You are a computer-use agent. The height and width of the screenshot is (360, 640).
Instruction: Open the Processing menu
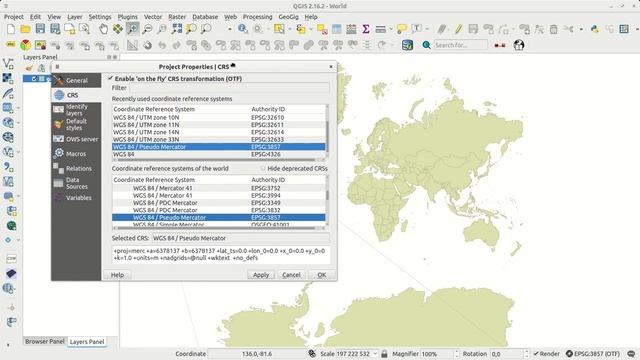(x=257, y=17)
